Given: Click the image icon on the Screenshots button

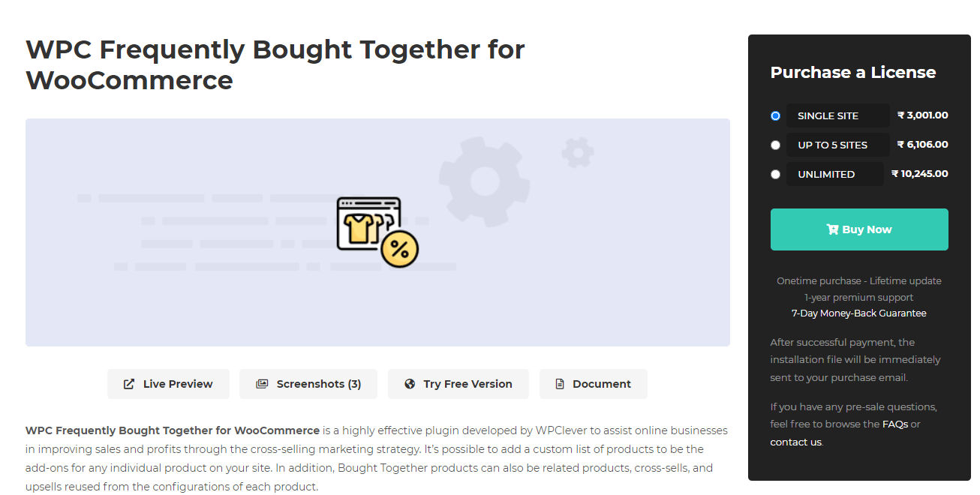Looking at the screenshot, I should click(x=262, y=383).
